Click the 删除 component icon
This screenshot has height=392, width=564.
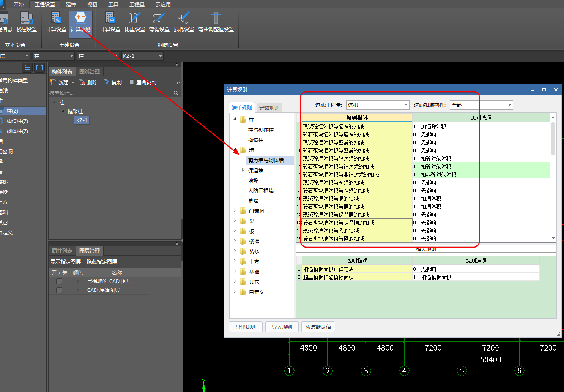(82, 82)
